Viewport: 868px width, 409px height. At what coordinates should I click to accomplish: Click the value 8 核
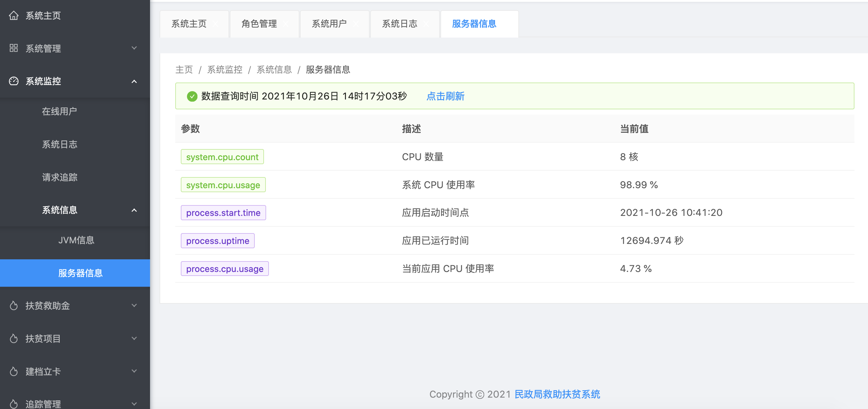pyautogui.click(x=629, y=157)
